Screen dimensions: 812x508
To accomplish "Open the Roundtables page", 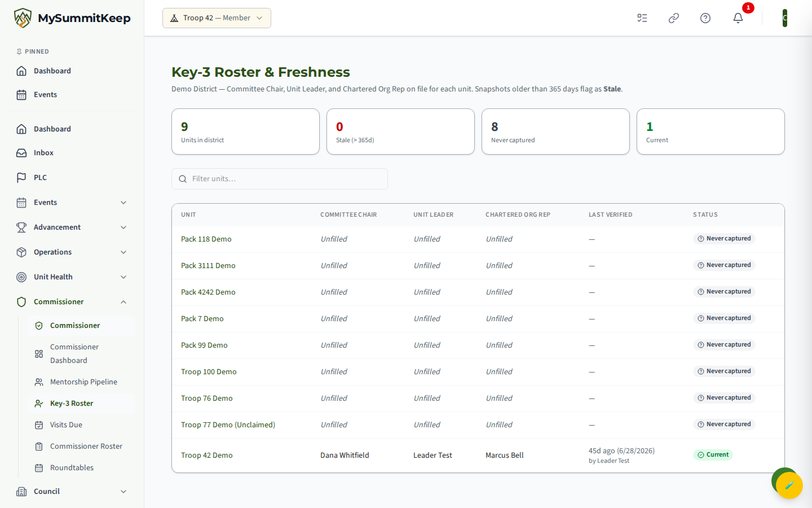I will [81, 468].
